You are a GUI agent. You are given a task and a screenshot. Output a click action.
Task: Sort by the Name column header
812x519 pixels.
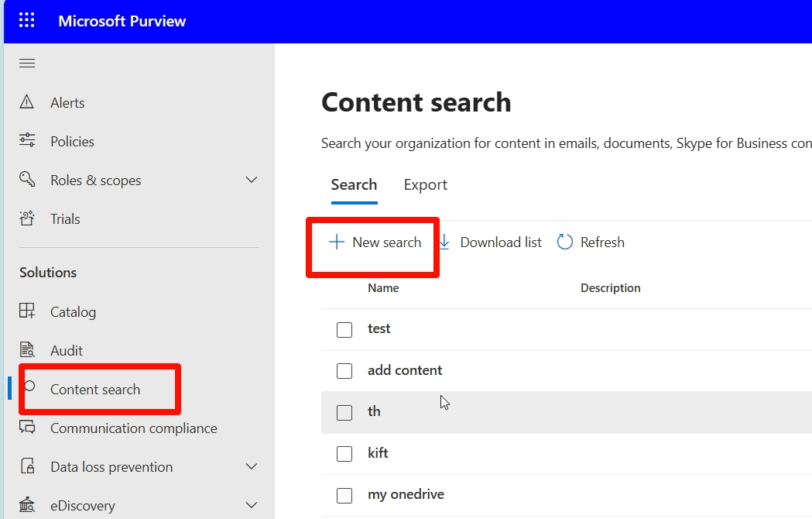383,287
